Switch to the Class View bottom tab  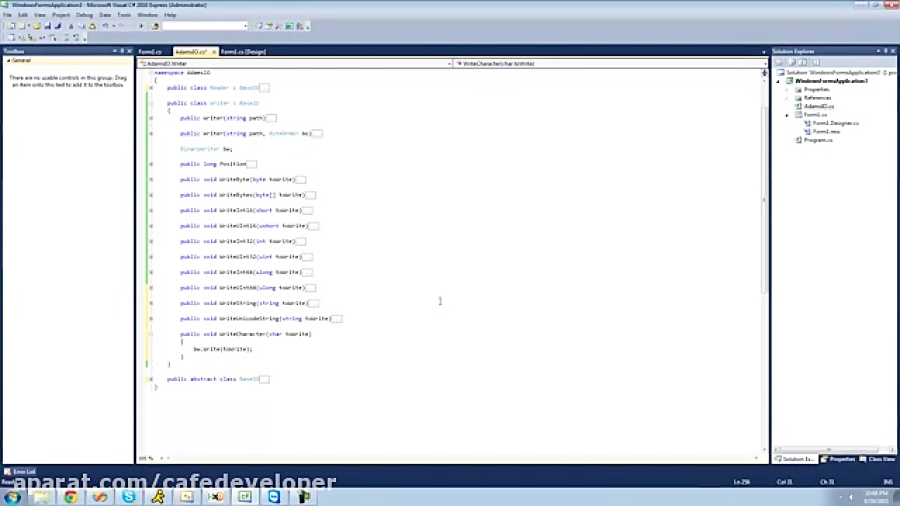tap(878, 459)
